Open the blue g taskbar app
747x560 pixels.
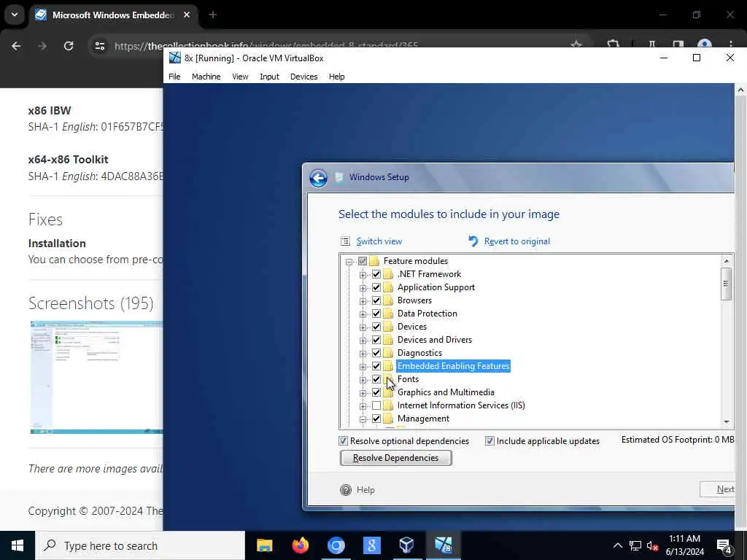point(371,545)
